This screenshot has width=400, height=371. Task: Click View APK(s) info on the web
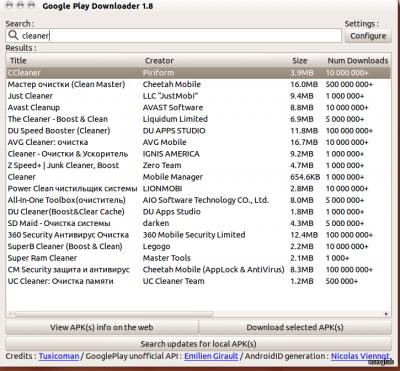pyautogui.click(x=102, y=327)
